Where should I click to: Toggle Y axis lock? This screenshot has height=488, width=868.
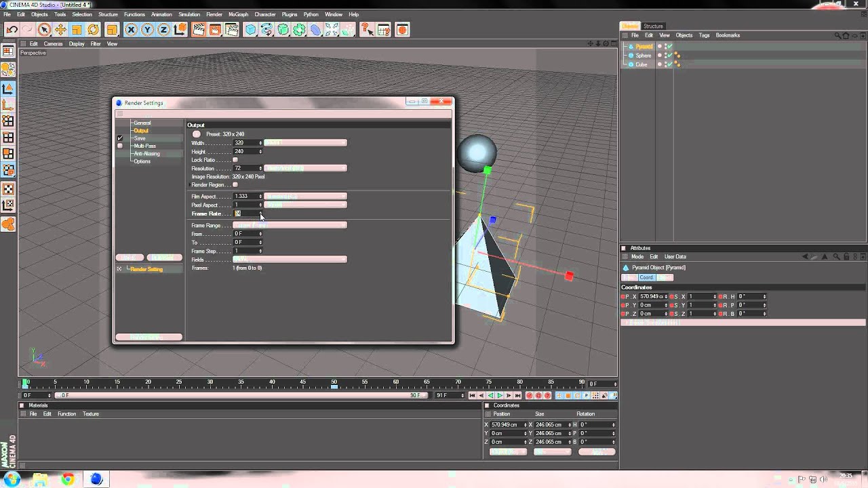pyautogui.click(x=147, y=30)
